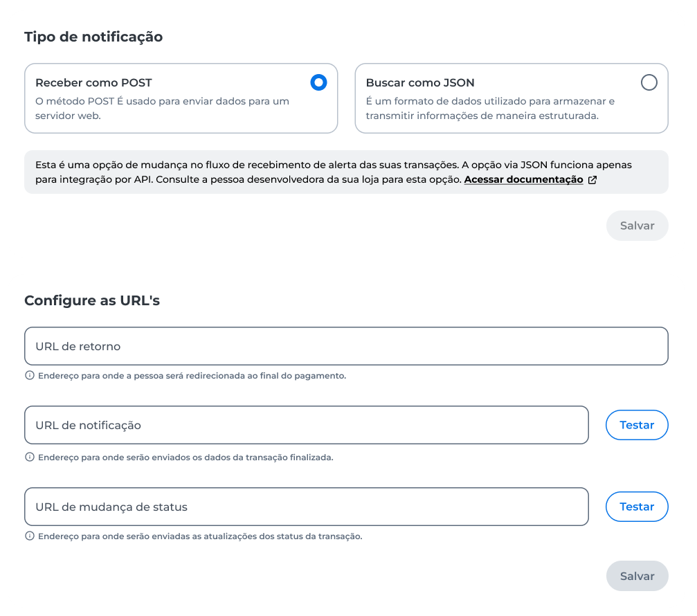Click the URL de notificação input field

(x=306, y=425)
